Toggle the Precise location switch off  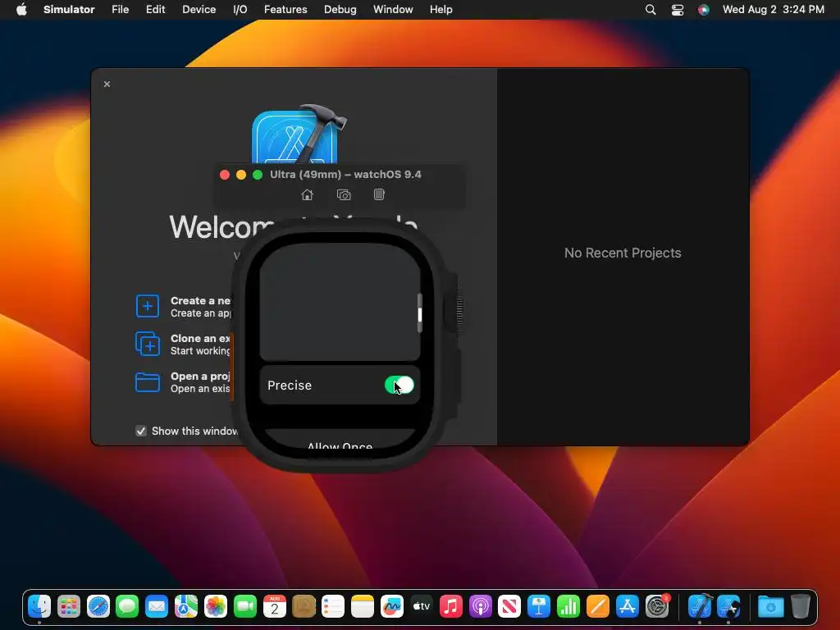click(399, 386)
